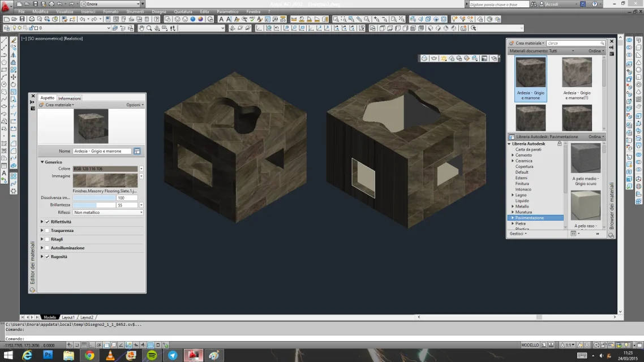Click the lock icon beside Libreria Autodesk
Image resolution: width=644 pixels, height=362 pixels.
[x=560, y=144]
